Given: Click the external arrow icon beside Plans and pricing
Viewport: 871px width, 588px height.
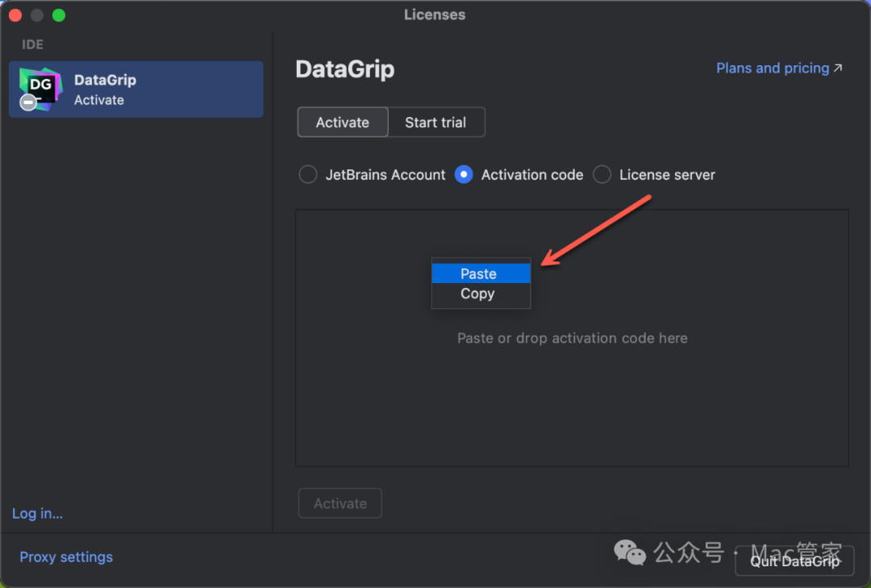Looking at the screenshot, I should tap(838, 69).
